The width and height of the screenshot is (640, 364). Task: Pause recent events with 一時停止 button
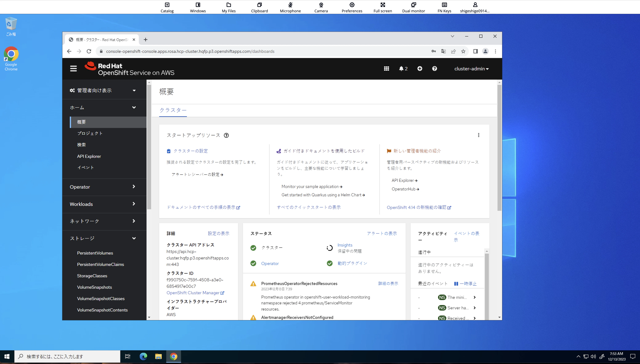point(465,283)
